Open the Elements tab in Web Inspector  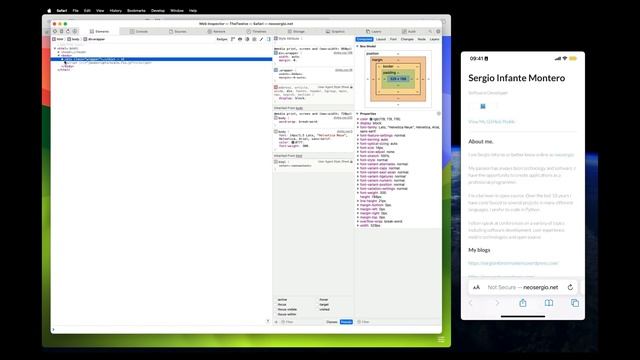pos(100,31)
